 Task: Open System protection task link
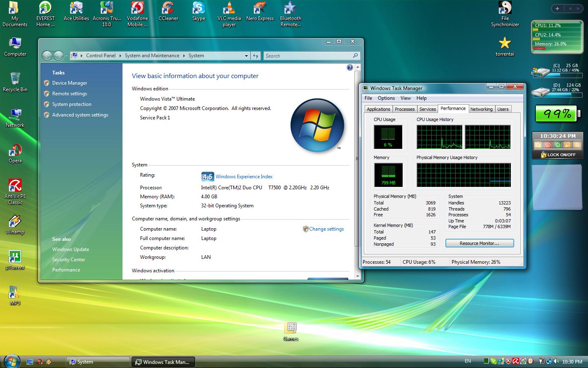(72, 104)
